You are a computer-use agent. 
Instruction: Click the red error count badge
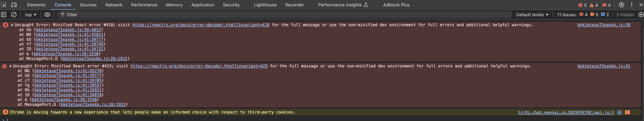582,5
